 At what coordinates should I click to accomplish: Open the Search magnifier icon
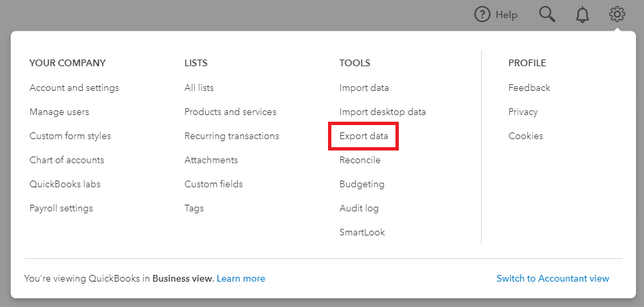coord(547,15)
